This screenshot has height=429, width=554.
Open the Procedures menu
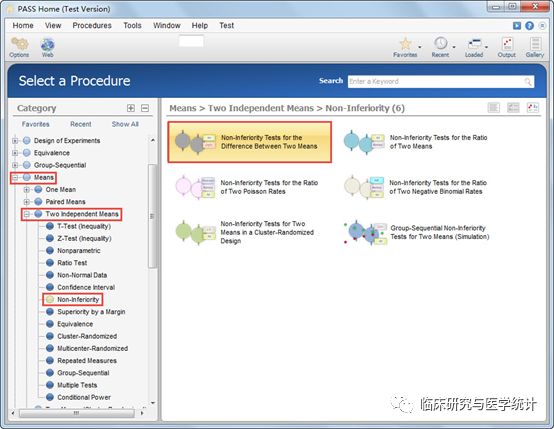coord(92,25)
